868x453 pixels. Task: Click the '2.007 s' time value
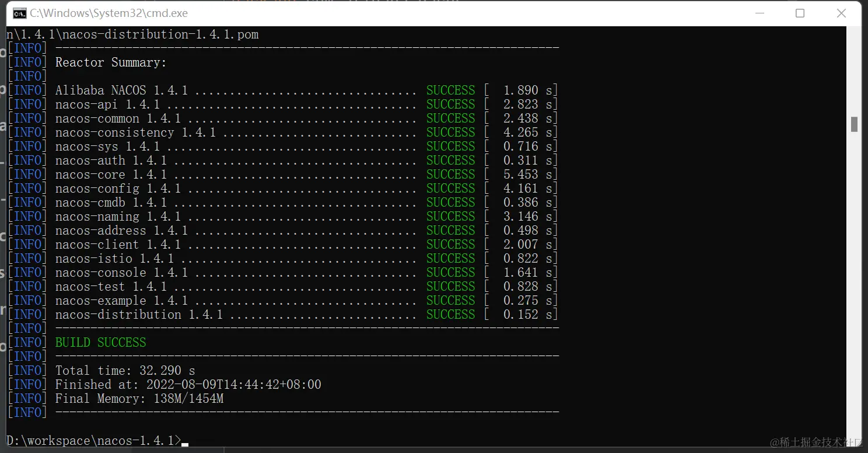click(528, 245)
